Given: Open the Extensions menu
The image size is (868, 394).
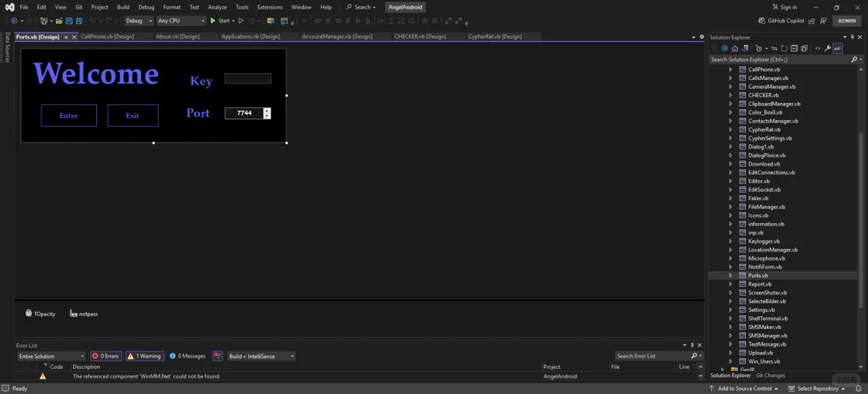Looking at the screenshot, I should (270, 7).
